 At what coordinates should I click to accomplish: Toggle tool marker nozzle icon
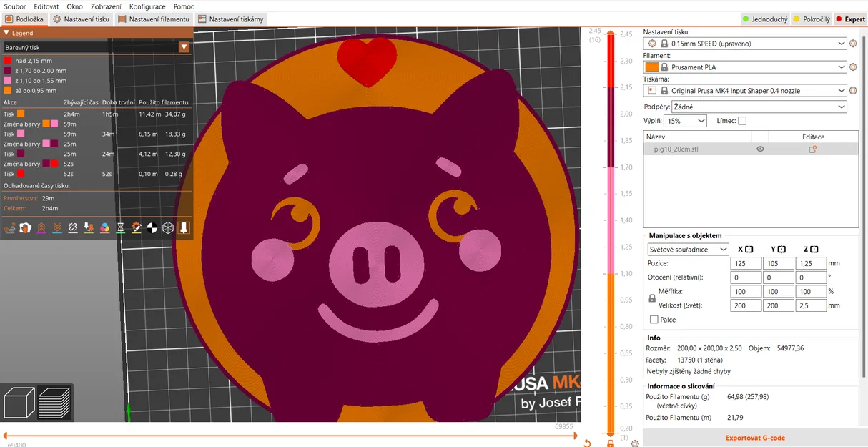pyautogui.click(x=184, y=228)
